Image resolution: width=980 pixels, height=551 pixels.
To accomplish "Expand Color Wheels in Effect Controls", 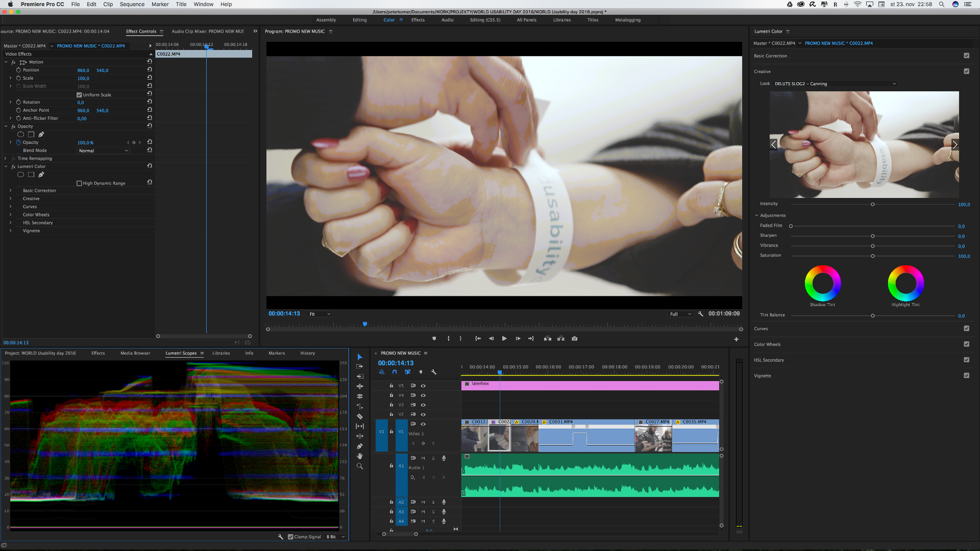I will [10, 214].
